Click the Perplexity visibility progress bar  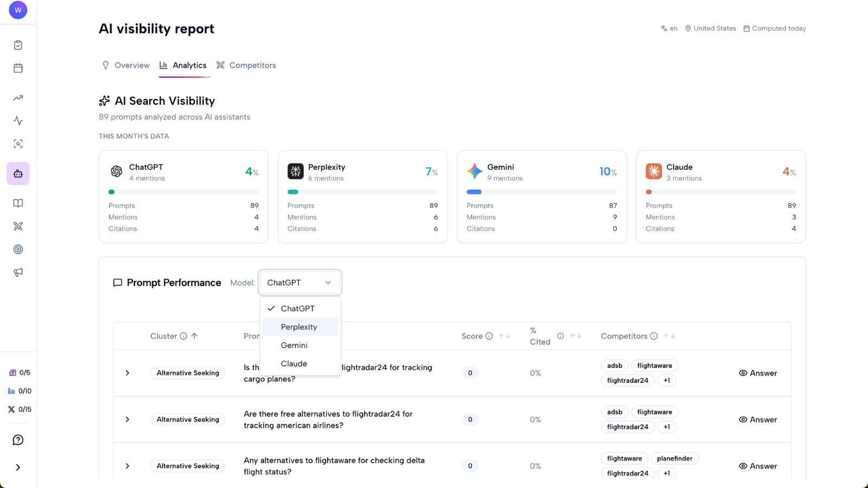362,192
